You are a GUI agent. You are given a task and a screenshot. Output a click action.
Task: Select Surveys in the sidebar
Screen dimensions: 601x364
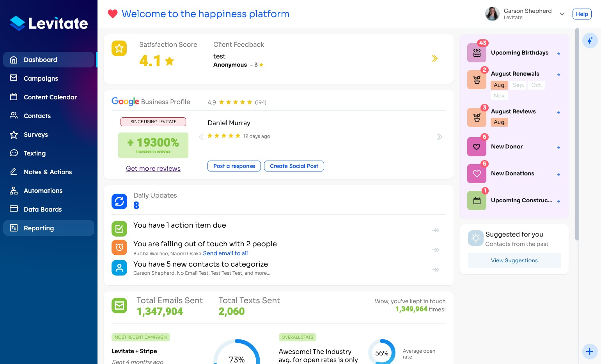pos(49,134)
